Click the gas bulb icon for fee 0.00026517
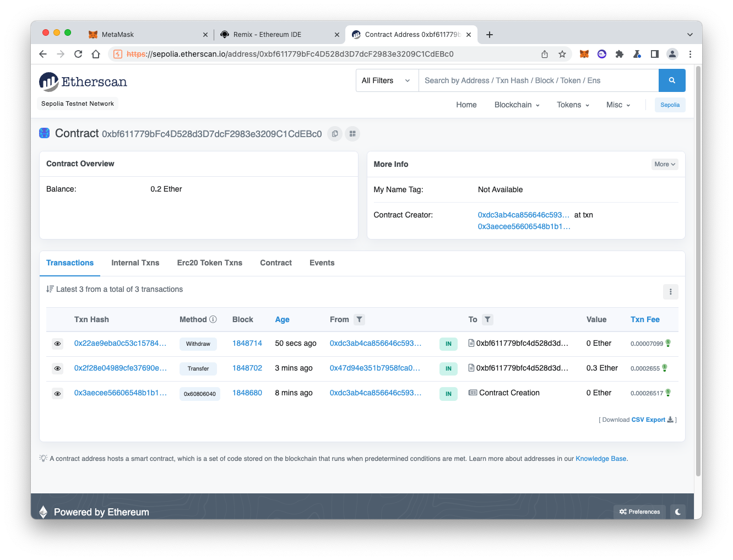Screen dimensions: 733x560 pos(668,393)
